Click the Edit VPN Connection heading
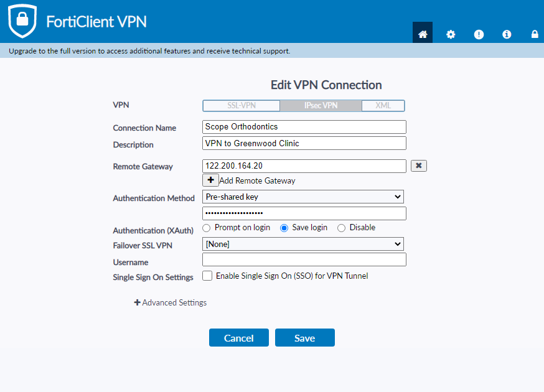 tap(326, 85)
